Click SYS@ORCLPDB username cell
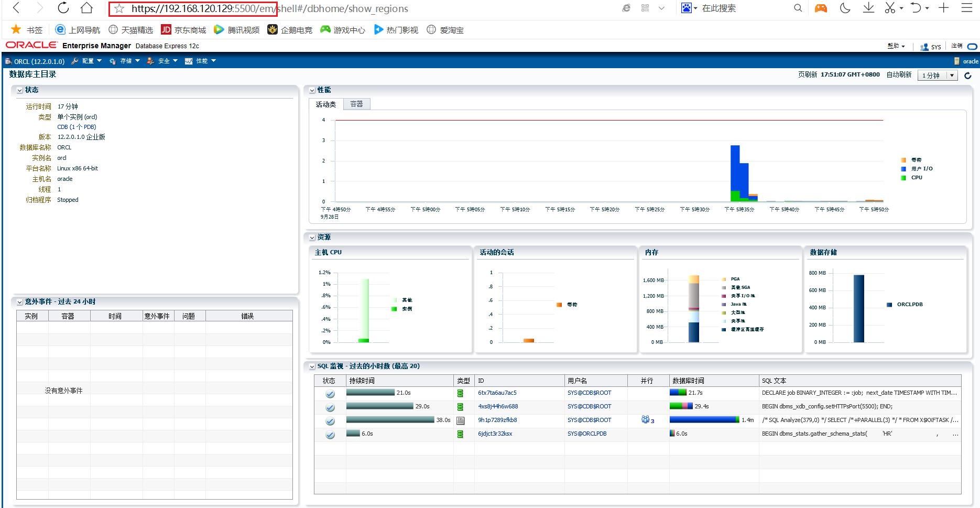This screenshot has height=508, width=980. (587, 434)
